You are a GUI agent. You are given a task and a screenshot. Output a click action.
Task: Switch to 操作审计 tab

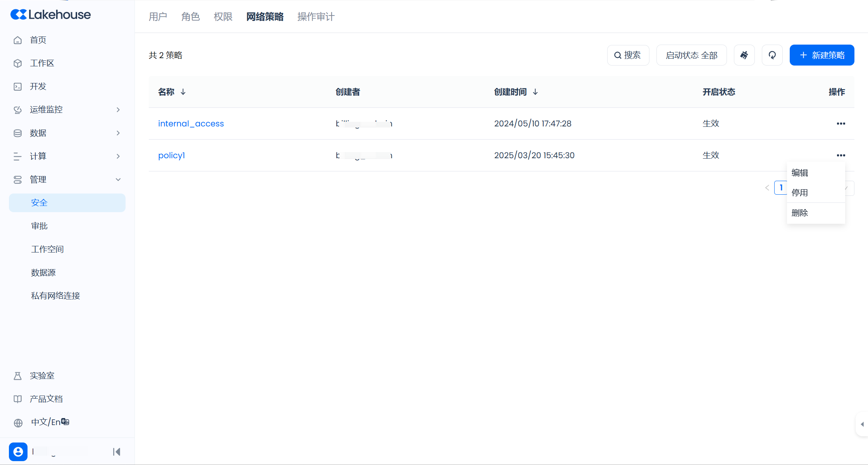[x=316, y=17]
